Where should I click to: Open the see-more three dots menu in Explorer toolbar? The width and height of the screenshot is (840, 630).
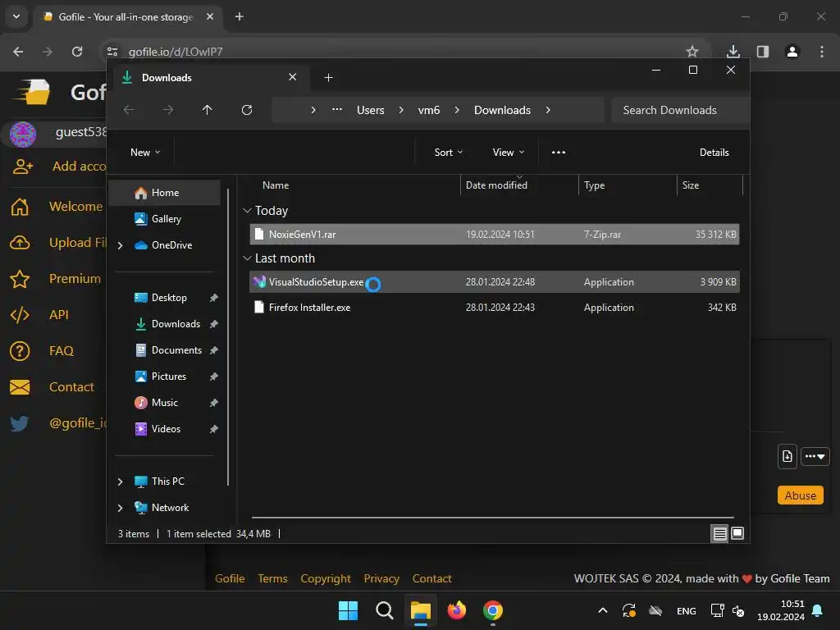click(x=558, y=153)
